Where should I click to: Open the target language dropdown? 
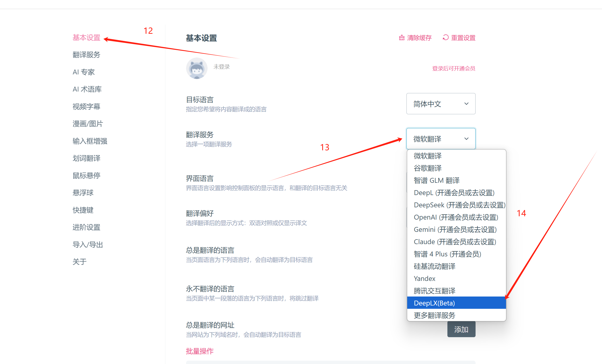pos(441,104)
